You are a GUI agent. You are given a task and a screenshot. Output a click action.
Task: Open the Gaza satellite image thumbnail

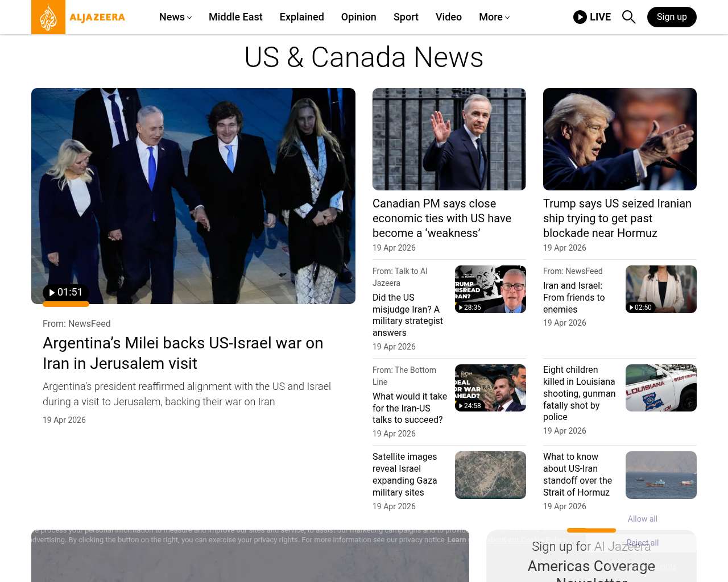[x=490, y=475]
